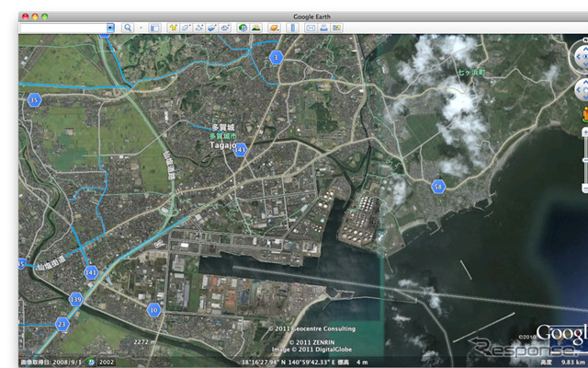
Task: Add a placemark with the pushpin icon
Action: click(173, 28)
